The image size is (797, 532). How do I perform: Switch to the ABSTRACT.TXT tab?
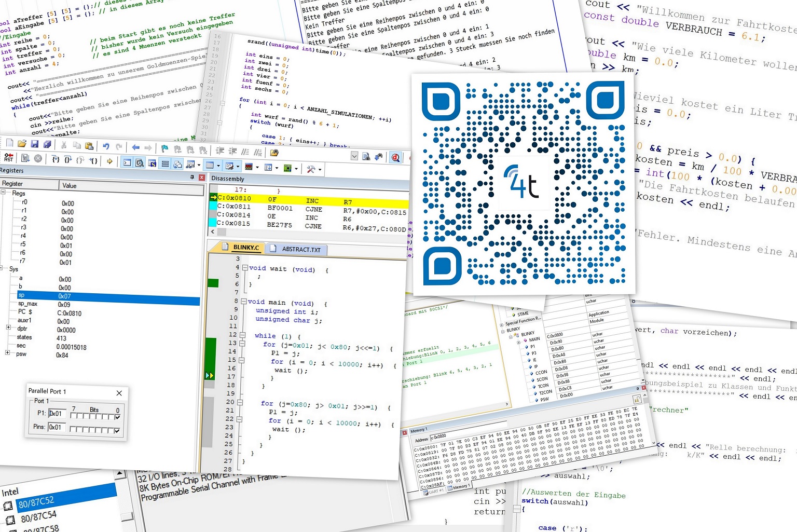296,249
